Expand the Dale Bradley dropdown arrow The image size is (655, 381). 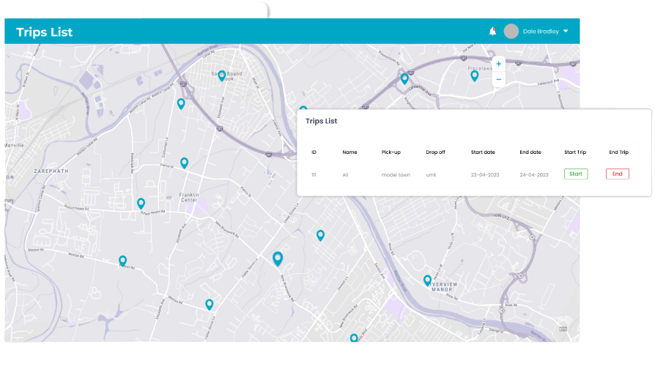pyautogui.click(x=566, y=31)
